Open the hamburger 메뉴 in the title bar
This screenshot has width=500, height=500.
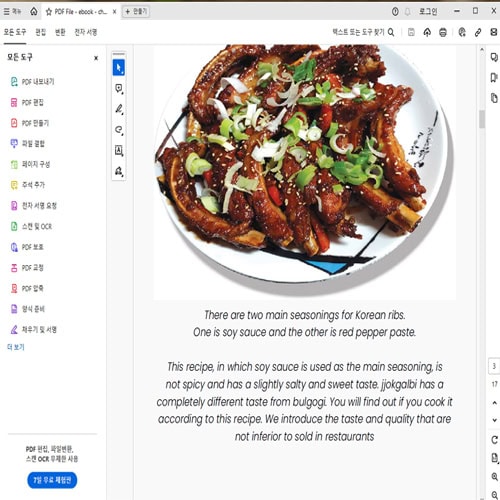click(x=12, y=12)
